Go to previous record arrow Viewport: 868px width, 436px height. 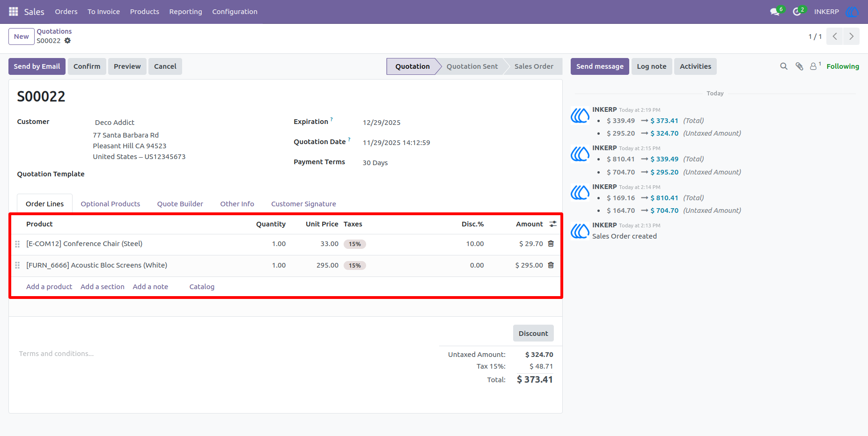tap(834, 36)
